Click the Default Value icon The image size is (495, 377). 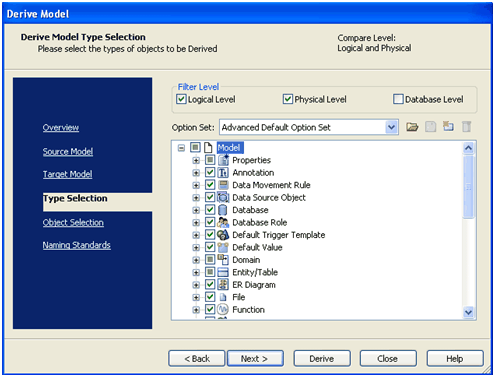pos(223,247)
